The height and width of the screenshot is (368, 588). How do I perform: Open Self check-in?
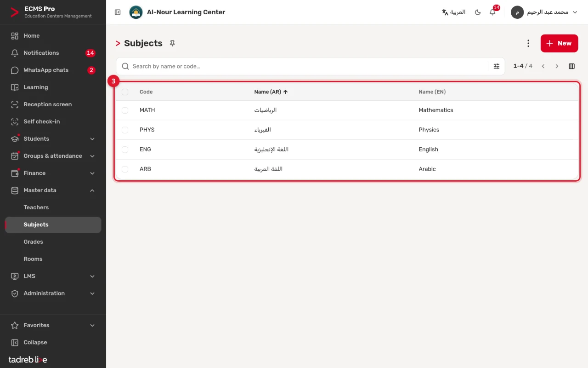[53, 121]
